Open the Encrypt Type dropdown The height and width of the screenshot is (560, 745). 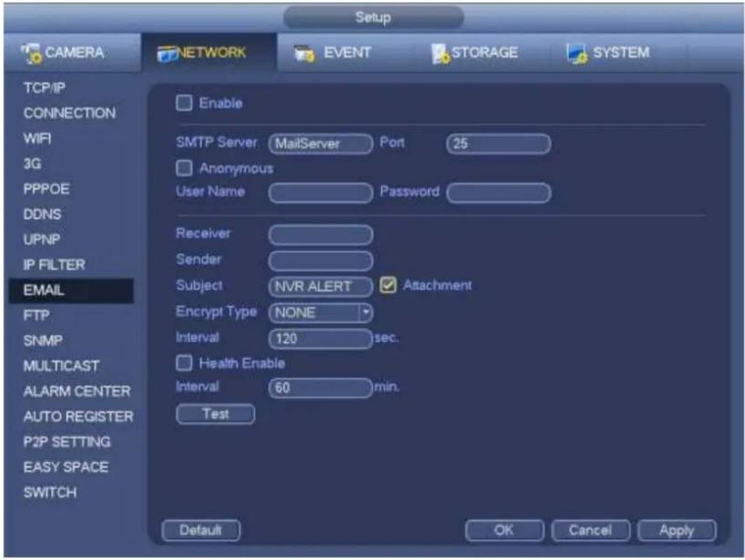pyautogui.click(x=320, y=312)
